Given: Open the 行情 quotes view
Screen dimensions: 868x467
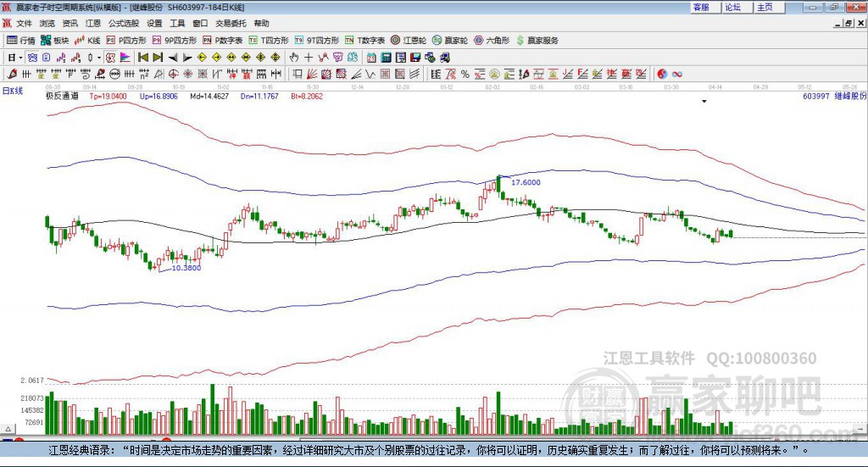Looking at the screenshot, I should (x=20, y=41).
